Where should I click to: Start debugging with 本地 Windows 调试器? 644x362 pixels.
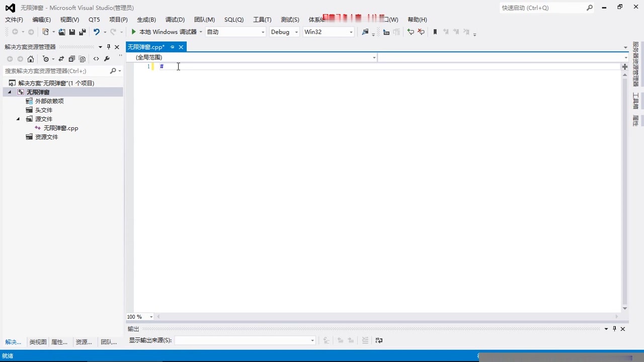coord(164,32)
